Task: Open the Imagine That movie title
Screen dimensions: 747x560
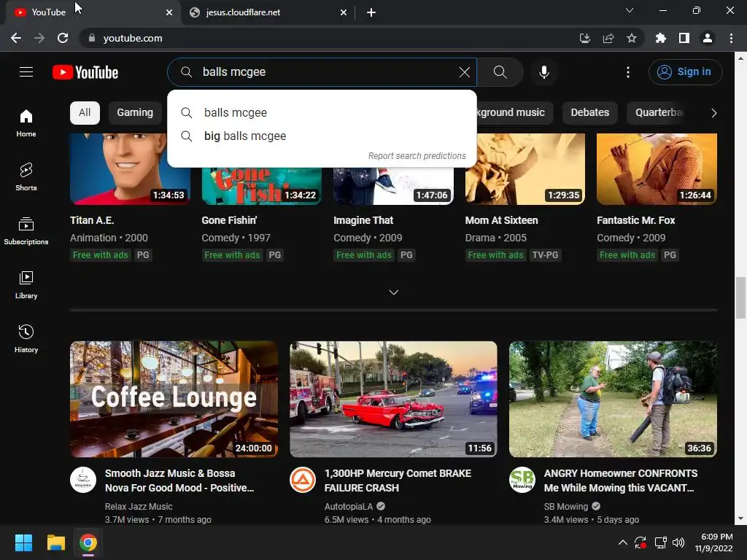Action: [363, 220]
